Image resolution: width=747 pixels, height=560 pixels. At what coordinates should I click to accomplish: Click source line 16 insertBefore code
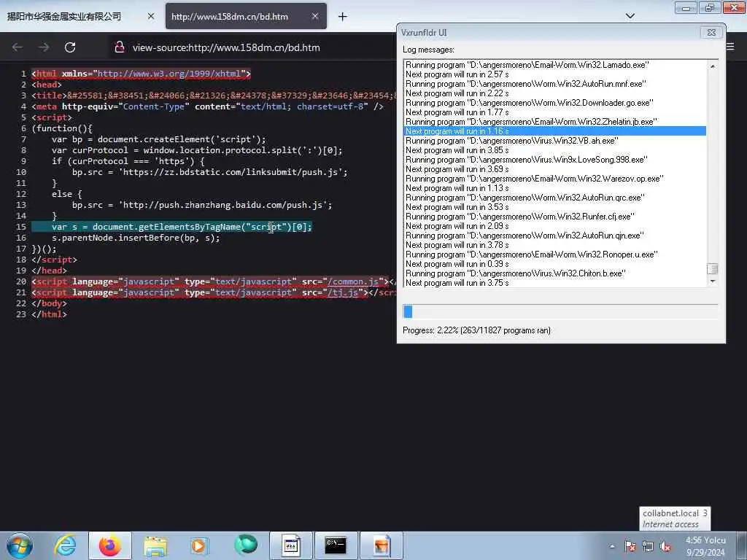click(136, 238)
